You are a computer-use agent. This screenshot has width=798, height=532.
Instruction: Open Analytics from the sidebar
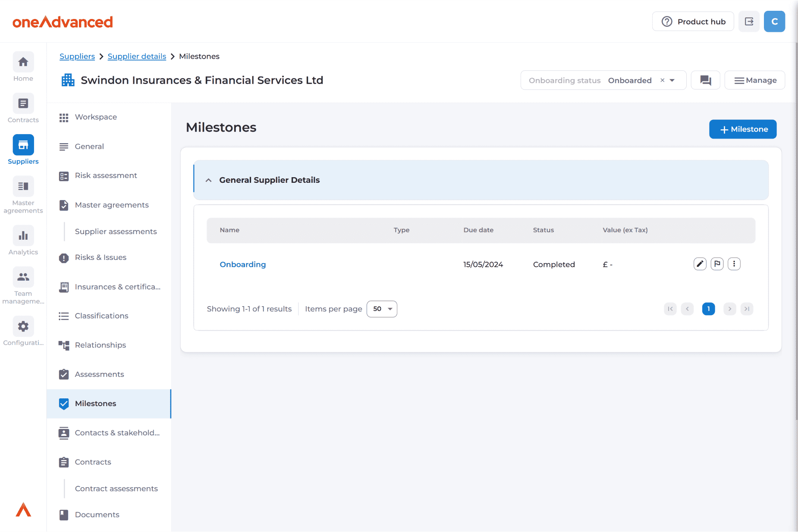23,241
